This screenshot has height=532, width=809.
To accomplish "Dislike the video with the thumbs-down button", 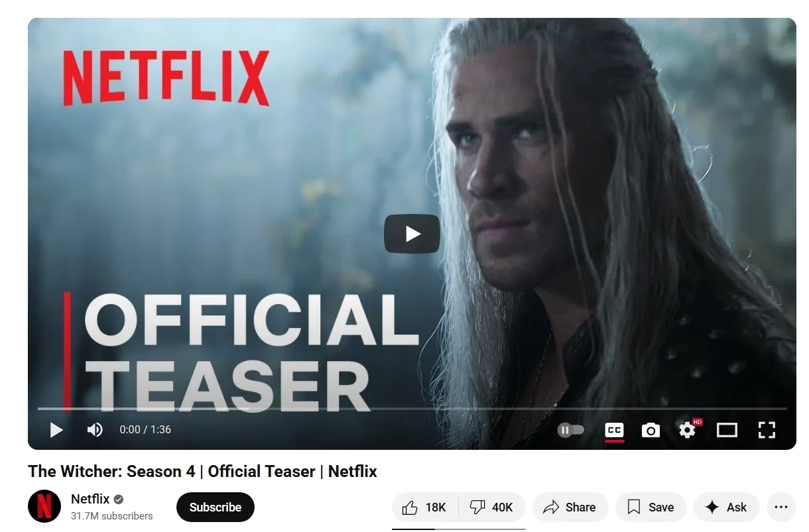I will 491,507.
